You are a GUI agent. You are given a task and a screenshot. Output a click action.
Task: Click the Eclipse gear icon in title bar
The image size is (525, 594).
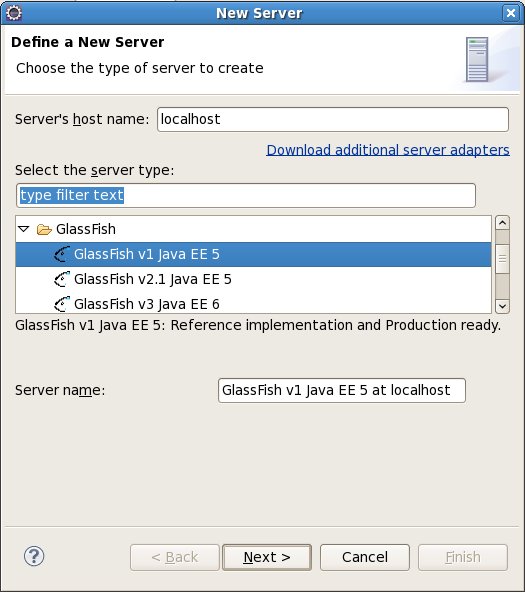point(14,13)
